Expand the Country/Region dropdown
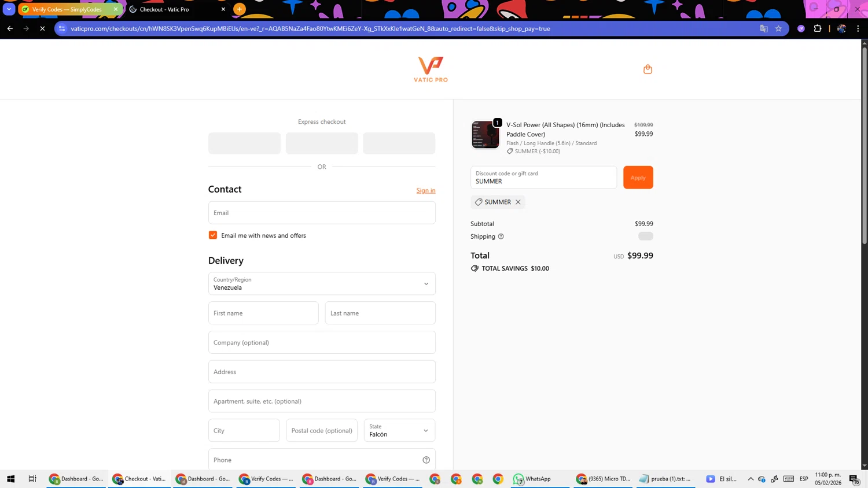 tap(322, 284)
